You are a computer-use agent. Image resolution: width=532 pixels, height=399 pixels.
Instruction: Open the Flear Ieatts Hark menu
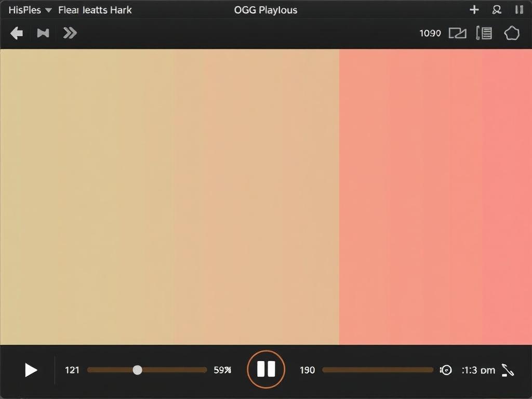[95, 10]
